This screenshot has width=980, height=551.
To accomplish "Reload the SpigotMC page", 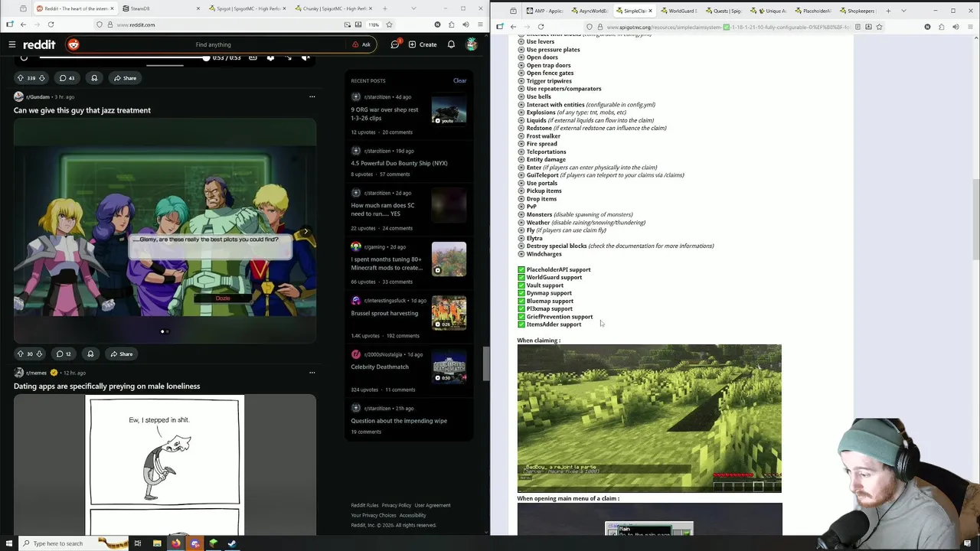I will [x=541, y=27].
